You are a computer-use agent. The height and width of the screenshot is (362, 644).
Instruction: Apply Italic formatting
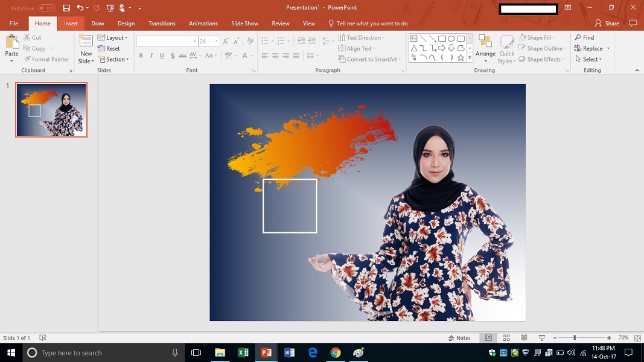(151, 56)
